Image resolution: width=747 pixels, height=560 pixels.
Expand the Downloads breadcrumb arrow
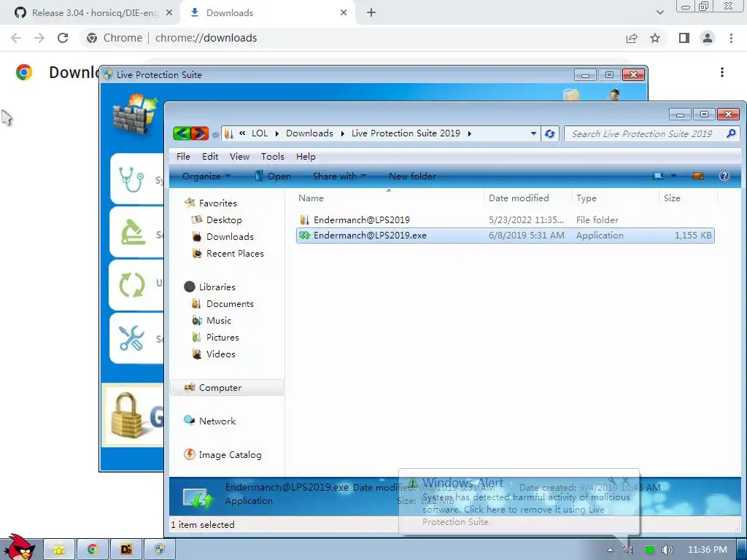coord(343,134)
